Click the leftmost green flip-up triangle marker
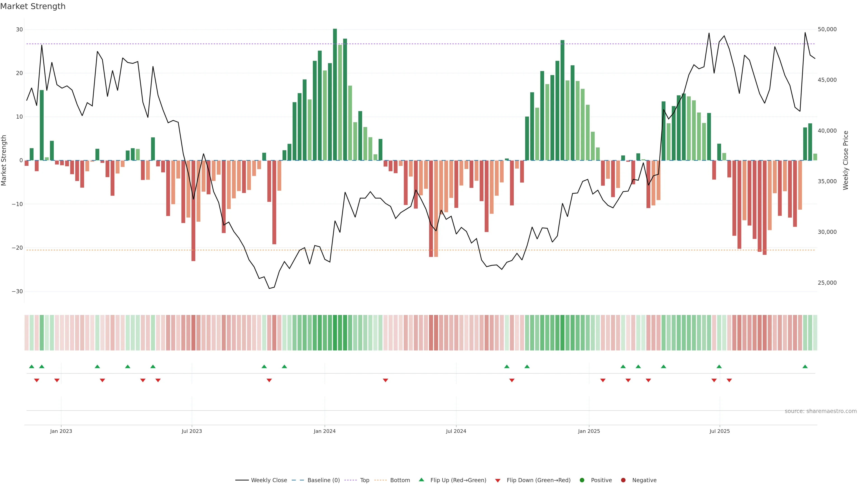This screenshot has width=868, height=488. [x=32, y=366]
